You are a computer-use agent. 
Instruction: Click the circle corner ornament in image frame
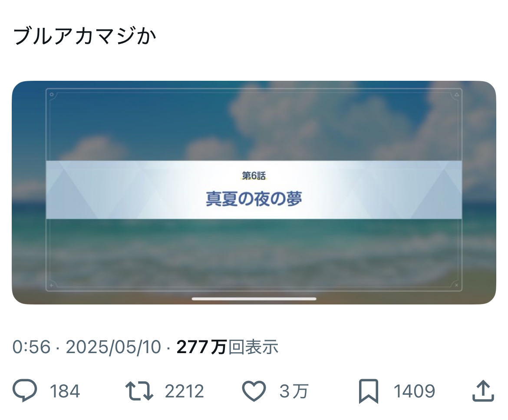point(52,95)
